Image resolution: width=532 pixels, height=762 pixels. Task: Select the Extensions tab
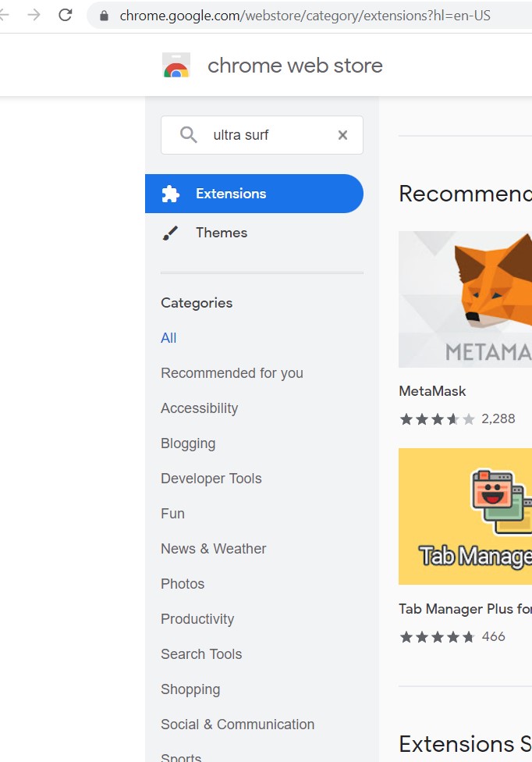click(x=254, y=194)
